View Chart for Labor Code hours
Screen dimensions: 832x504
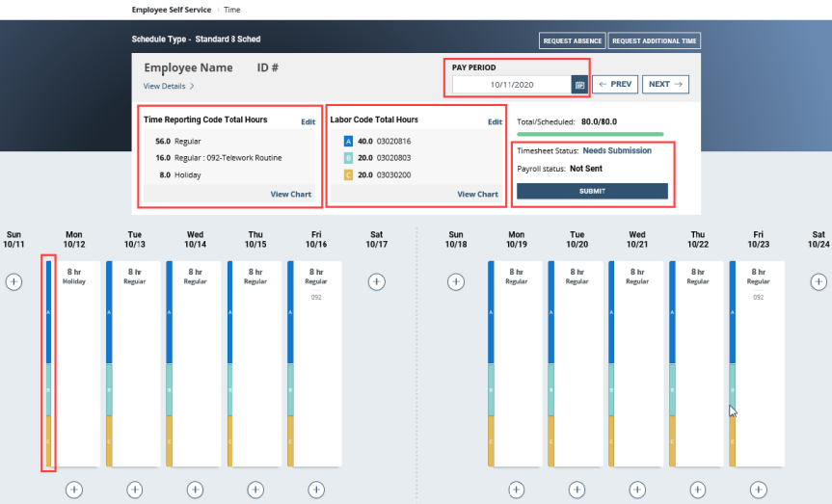coord(477,195)
